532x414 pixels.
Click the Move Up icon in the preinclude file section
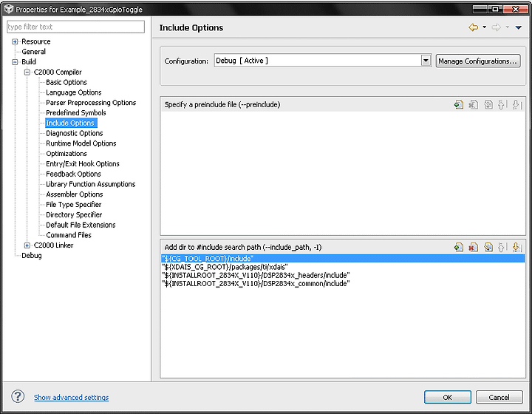point(502,104)
